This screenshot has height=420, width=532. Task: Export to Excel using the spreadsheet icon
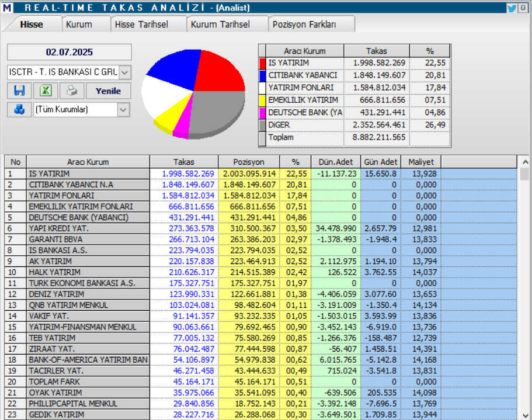tap(46, 91)
